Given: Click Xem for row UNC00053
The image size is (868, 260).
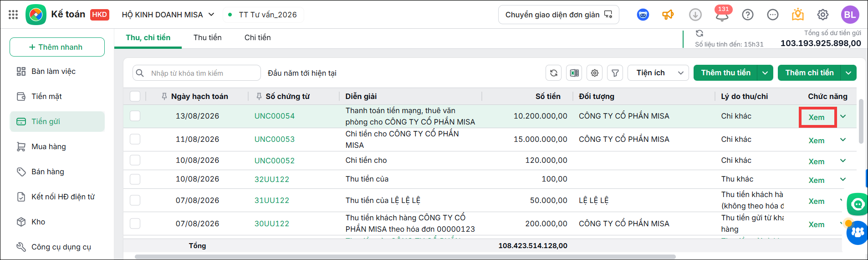Looking at the screenshot, I should (x=817, y=140).
